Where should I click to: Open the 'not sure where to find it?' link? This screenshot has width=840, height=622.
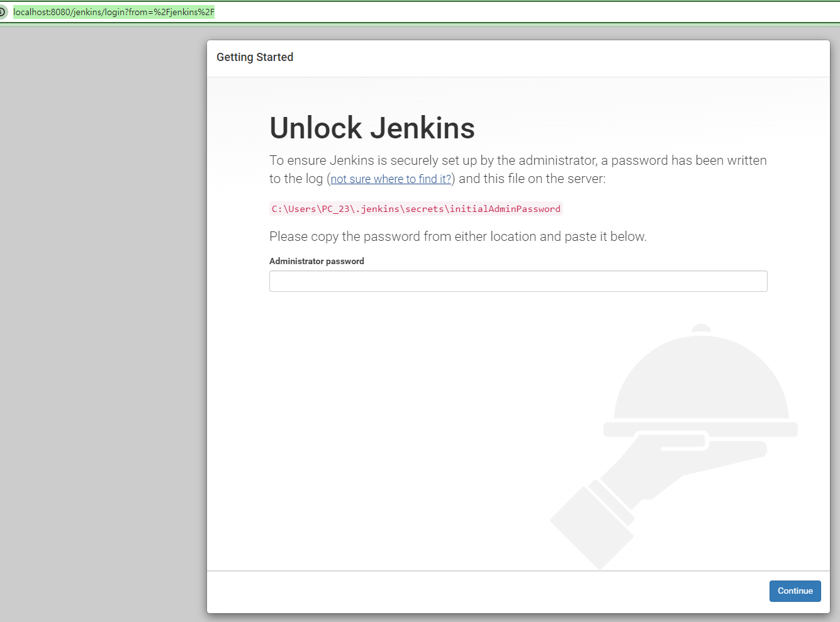click(391, 179)
